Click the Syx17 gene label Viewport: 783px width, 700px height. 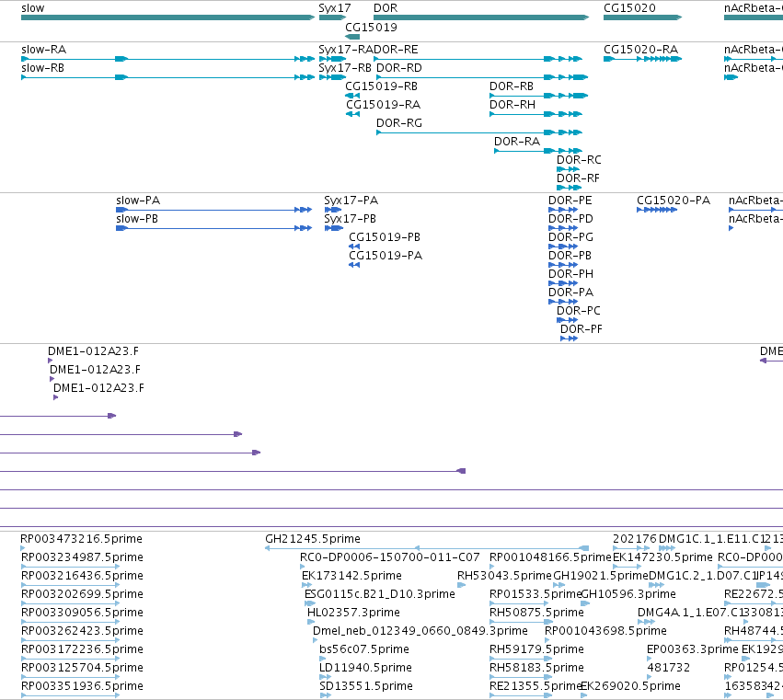[x=335, y=8]
